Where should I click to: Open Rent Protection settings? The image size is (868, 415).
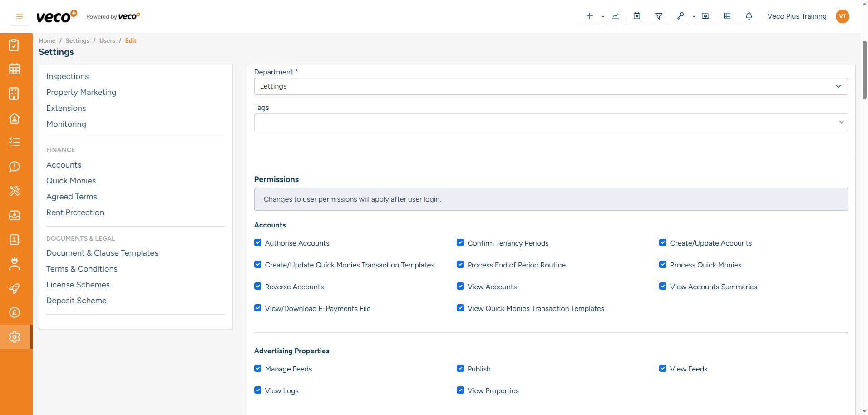75,212
